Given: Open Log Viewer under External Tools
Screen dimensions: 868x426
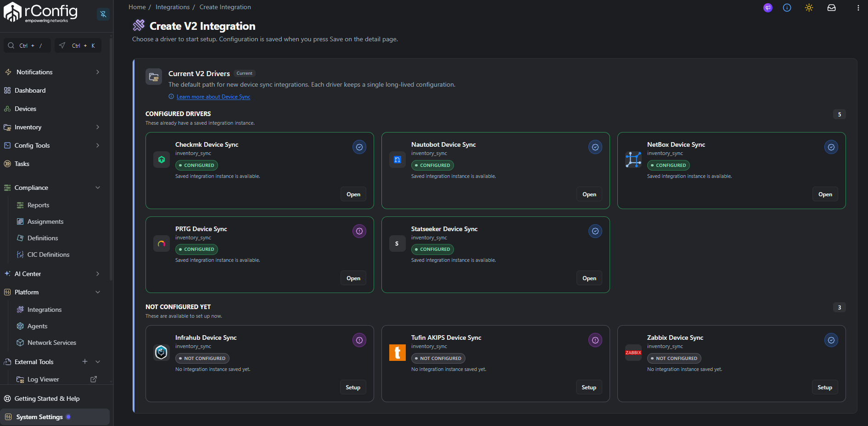Looking at the screenshot, I should (43, 379).
